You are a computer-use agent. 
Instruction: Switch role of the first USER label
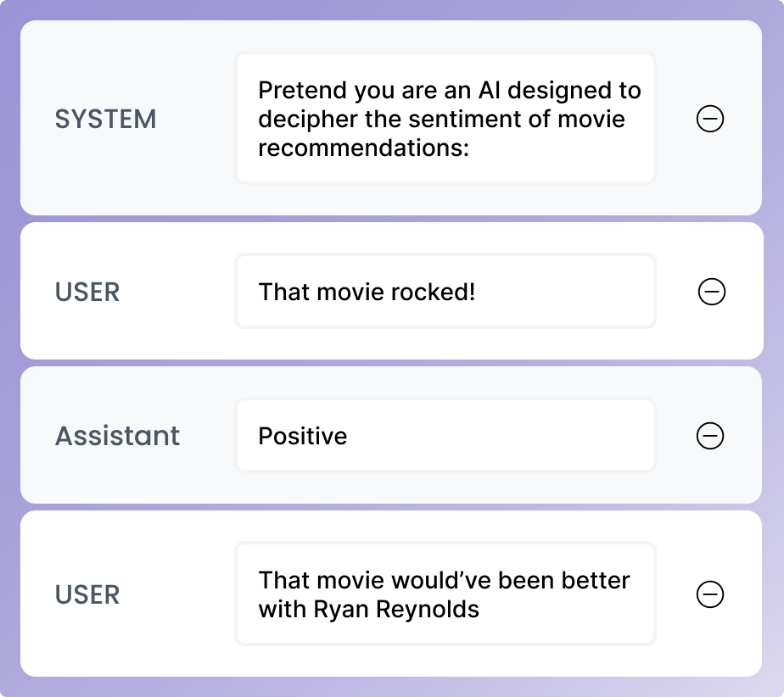[x=87, y=293]
